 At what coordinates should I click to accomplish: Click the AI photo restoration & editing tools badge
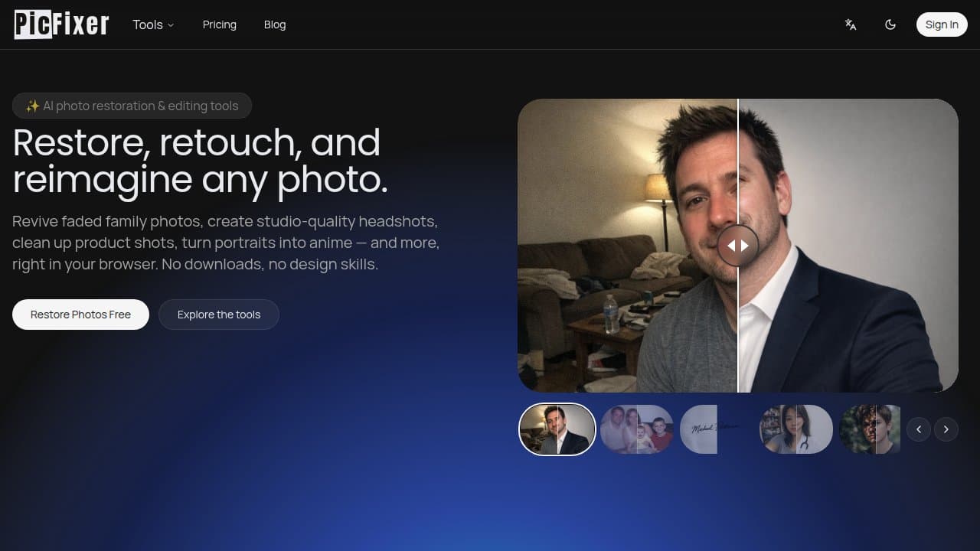pos(132,106)
